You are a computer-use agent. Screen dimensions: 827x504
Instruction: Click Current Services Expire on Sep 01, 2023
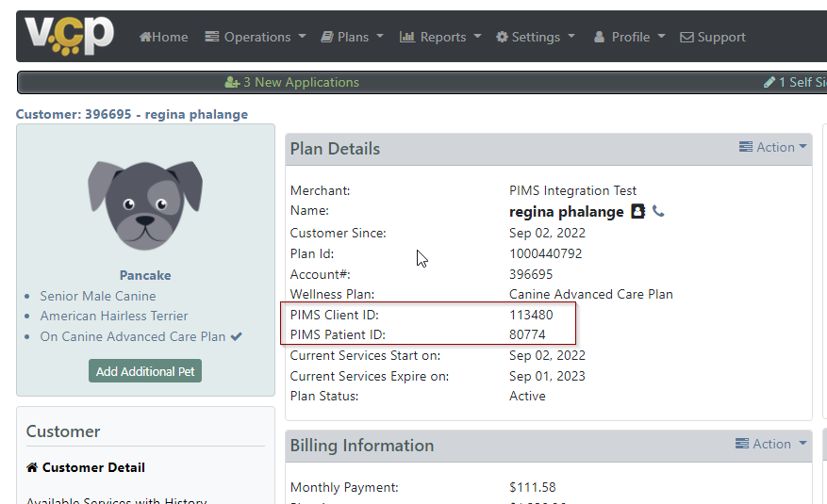pos(547,376)
